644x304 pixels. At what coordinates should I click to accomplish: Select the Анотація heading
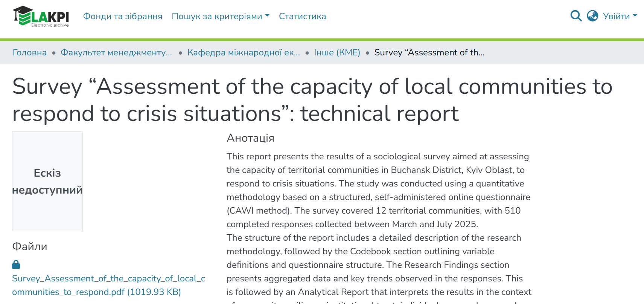coord(250,138)
